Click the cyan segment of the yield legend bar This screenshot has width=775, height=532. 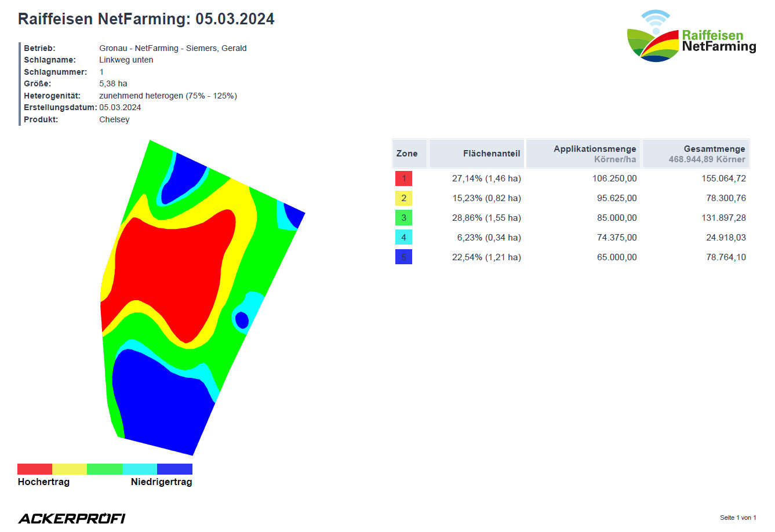140,469
